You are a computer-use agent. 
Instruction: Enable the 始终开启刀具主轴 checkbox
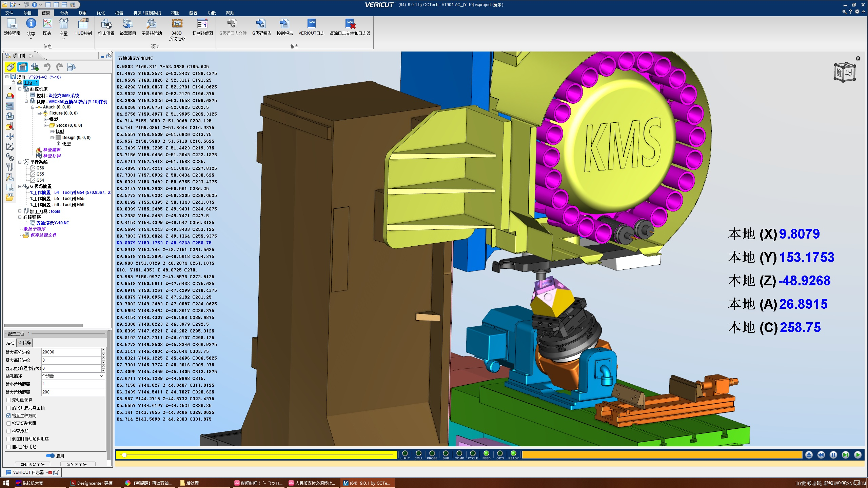pyautogui.click(x=9, y=408)
